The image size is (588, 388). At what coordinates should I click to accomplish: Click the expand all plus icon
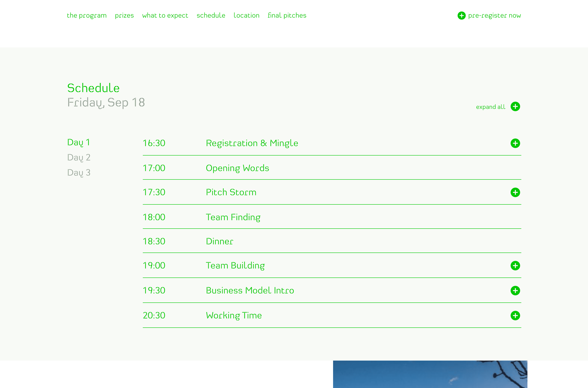click(515, 107)
